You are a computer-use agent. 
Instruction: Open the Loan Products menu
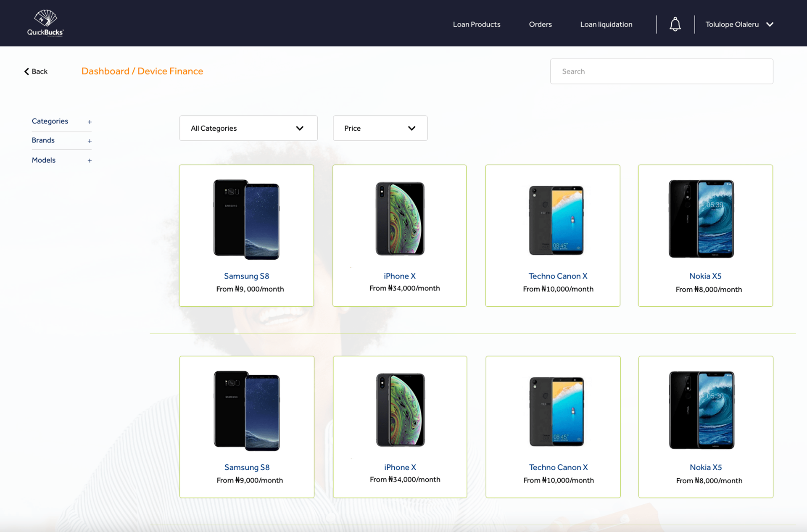477,24
